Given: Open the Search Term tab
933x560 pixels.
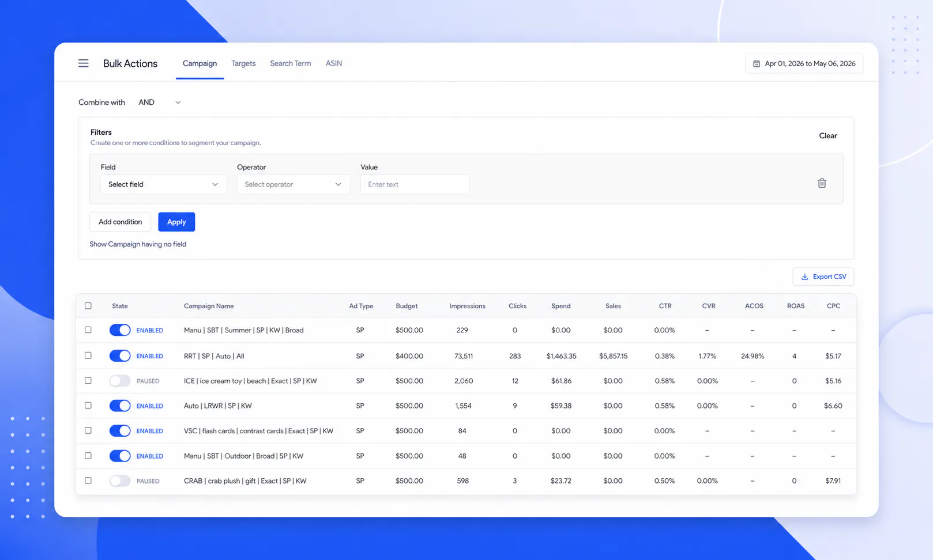Looking at the screenshot, I should tap(290, 63).
